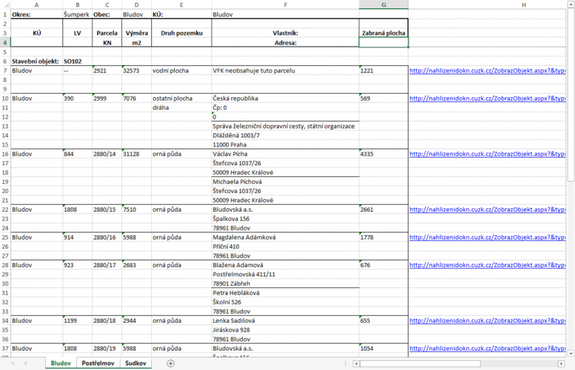
Task: Select cell 'dráha' in row 11
Action: click(181, 108)
